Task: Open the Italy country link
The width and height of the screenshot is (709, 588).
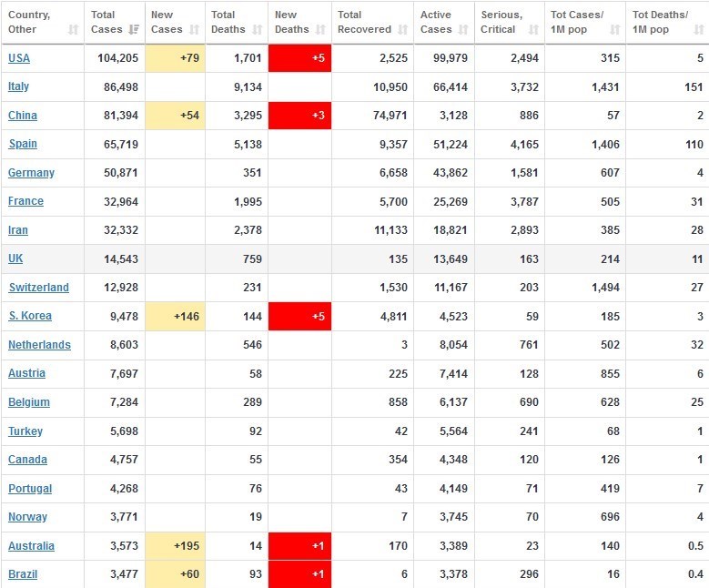Action: tap(19, 86)
